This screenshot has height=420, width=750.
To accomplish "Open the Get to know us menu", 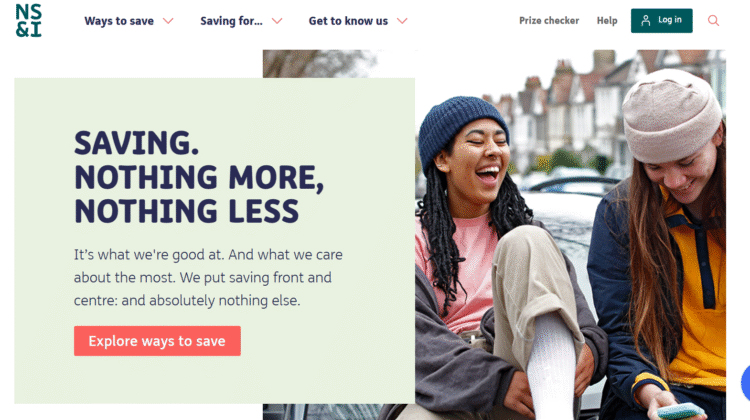I will click(348, 21).
